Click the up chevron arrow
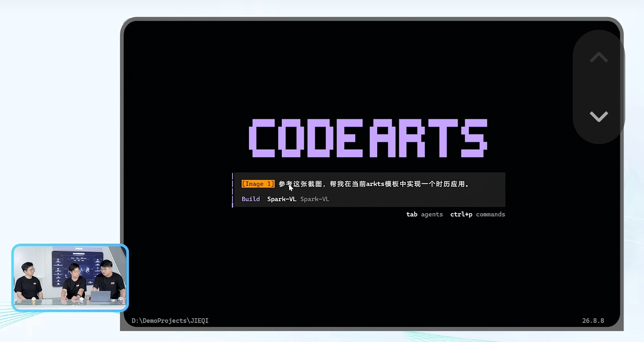Viewport: 644px width, 342px height. coord(599,57)
